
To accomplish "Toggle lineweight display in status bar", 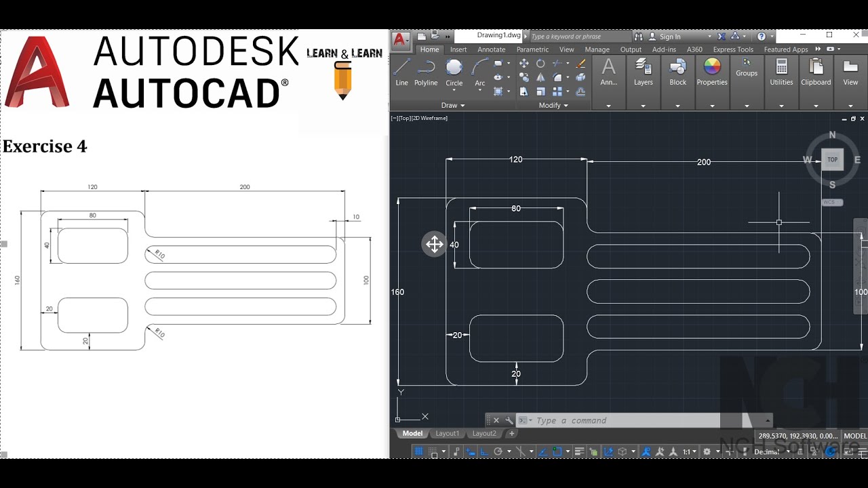I will (x=579, y=451).
